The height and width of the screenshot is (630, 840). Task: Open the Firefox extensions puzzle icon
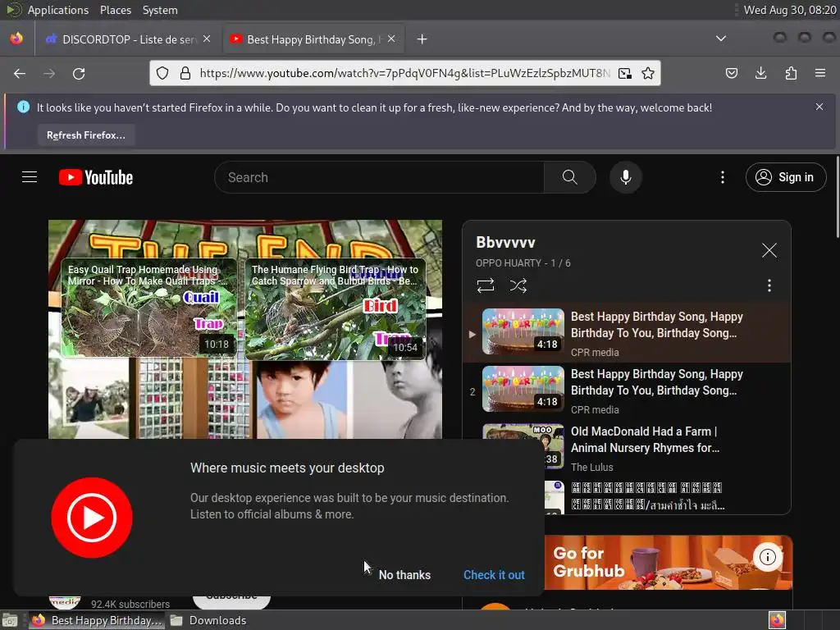[x=791, y=73]
